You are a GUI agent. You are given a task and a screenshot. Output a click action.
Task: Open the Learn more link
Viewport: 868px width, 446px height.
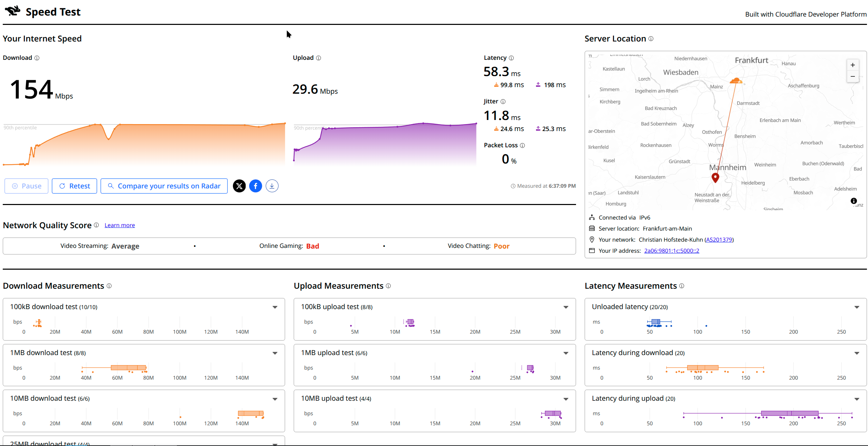[120, 225]
